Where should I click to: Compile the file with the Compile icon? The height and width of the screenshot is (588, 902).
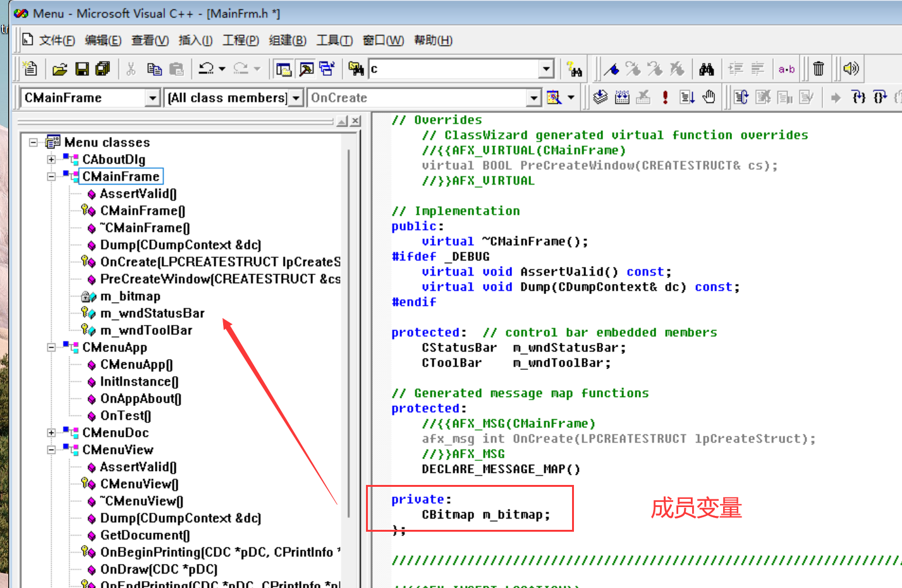pyautogui.click(x=600, y=97)
